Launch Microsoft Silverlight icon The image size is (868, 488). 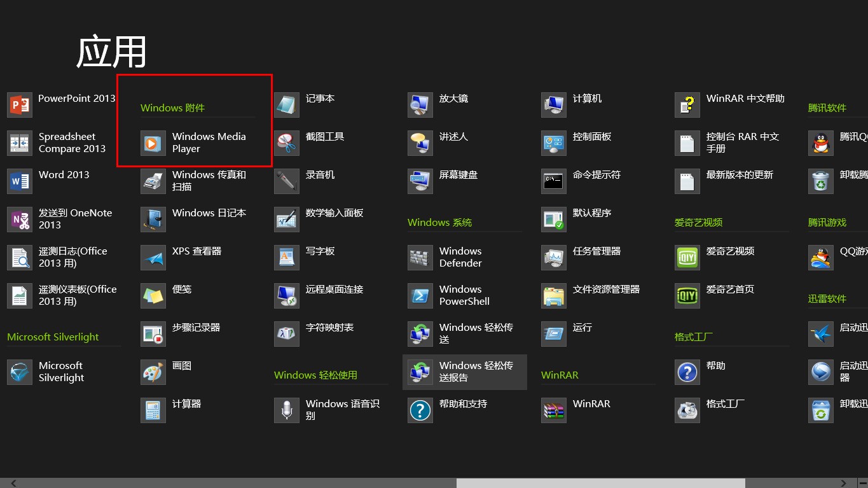click(20, 372)
